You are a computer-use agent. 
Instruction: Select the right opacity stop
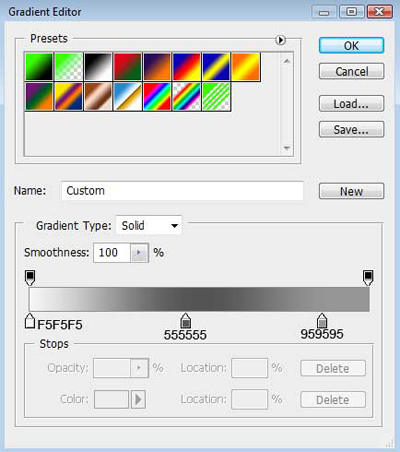coord(368,278)
